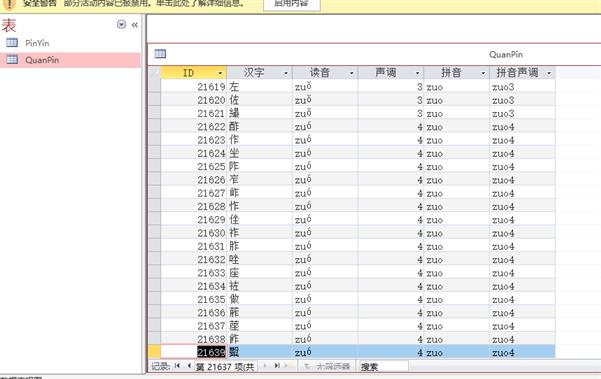Click ID cell 21636
The height and width of the screenshot is (379, 601).
pos(194,313)
